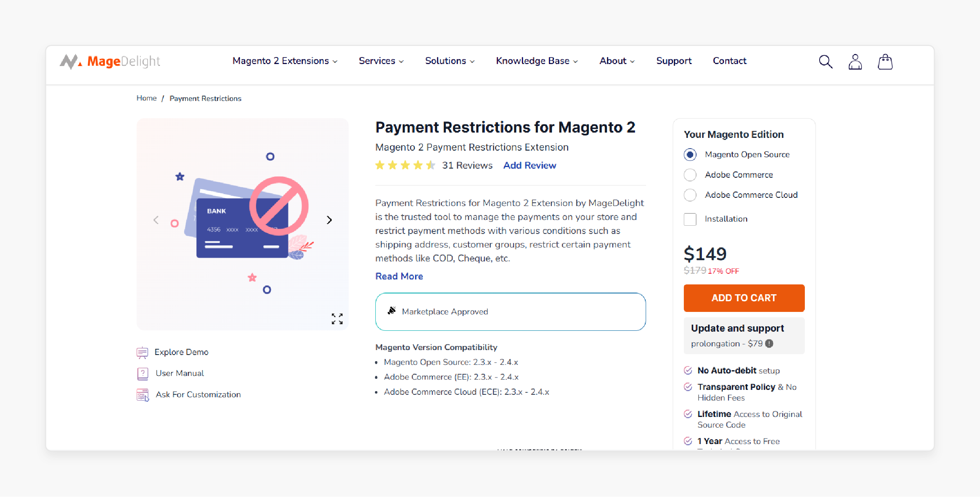980x497 pixels.
Task: Click the crossed-out $179 price
Action: (695, 270)
